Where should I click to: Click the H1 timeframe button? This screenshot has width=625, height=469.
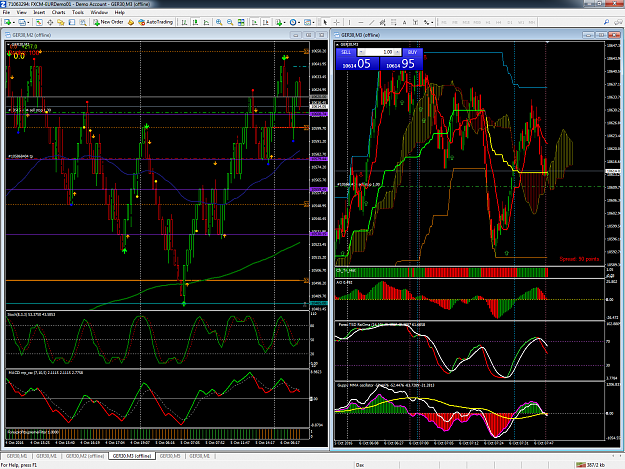tap(488, 22)
